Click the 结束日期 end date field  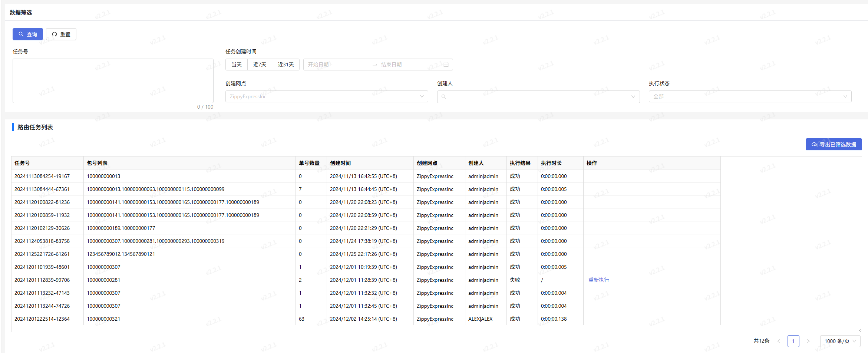[x=408, y=65]
